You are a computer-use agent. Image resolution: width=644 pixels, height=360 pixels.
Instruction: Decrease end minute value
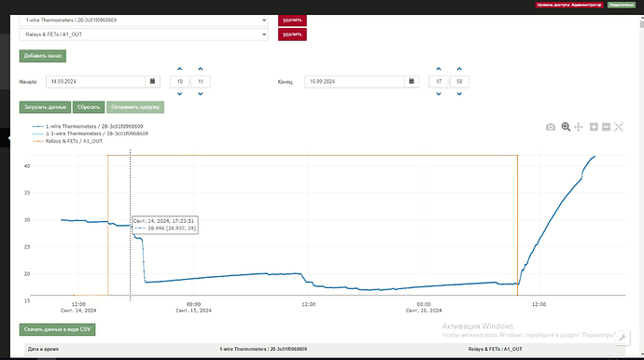[x=459, y=94]
